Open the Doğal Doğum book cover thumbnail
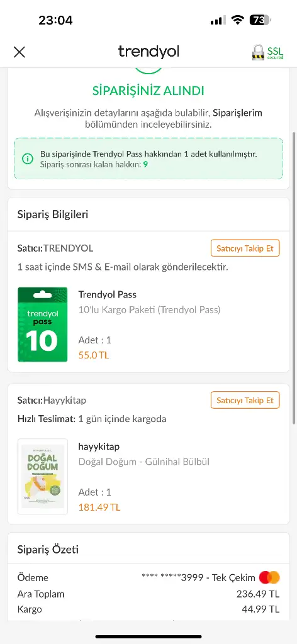Image resolution: width=297 pixels, height=644 pixels. pyautogui.click(x=42, y=477)
